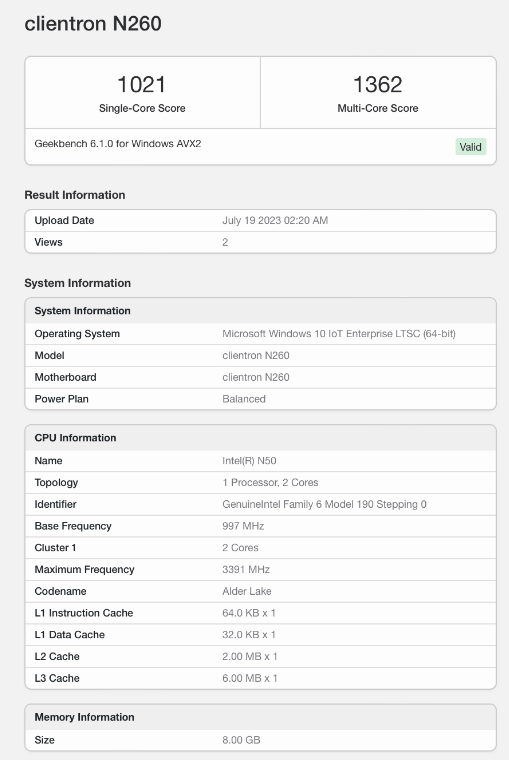Select the multi-core score 1362
The height and width of the screenshot is (760, 509).
coord(378,84)
